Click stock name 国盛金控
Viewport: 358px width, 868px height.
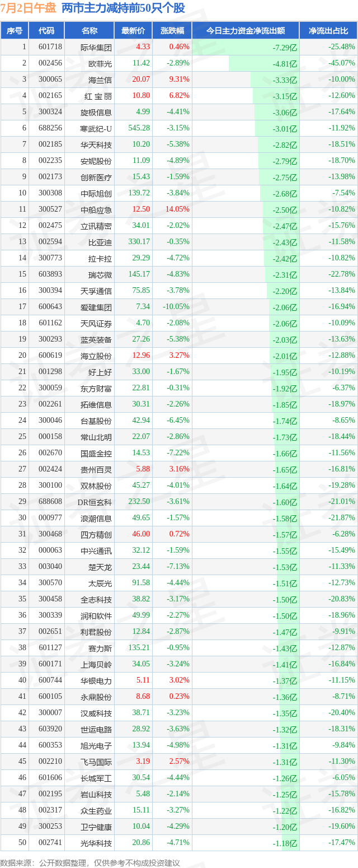point(96,454)
